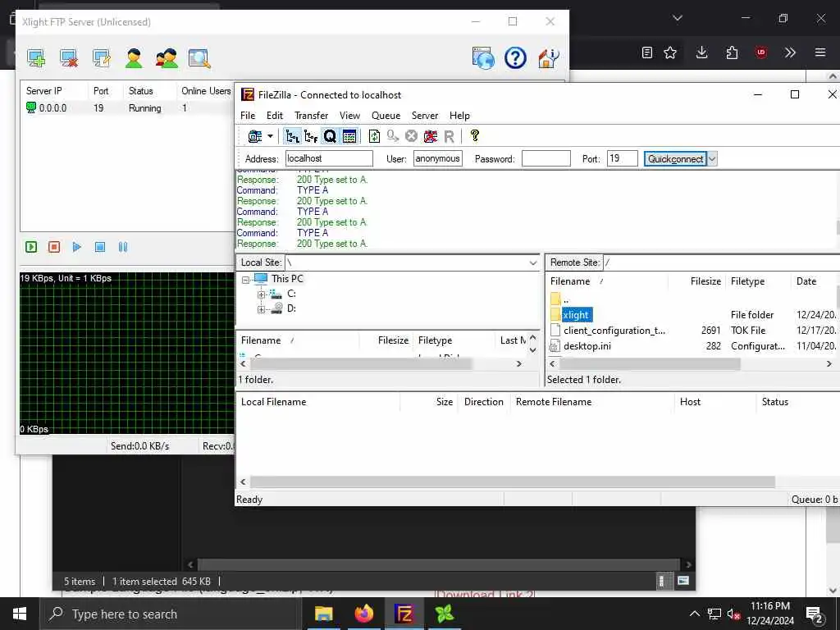Screen dimensions: 840x630
Task: Open the Xlight help question mark icon
Action: [x=515, y=58]
